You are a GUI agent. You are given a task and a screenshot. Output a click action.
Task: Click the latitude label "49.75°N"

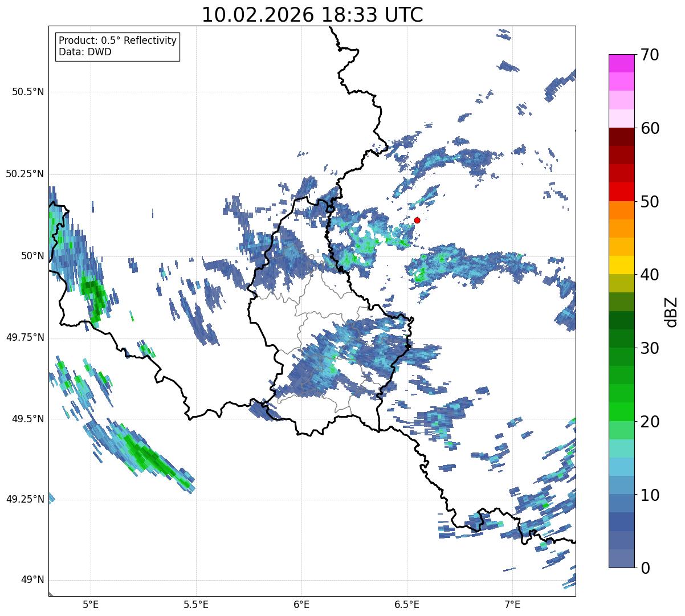25,337
